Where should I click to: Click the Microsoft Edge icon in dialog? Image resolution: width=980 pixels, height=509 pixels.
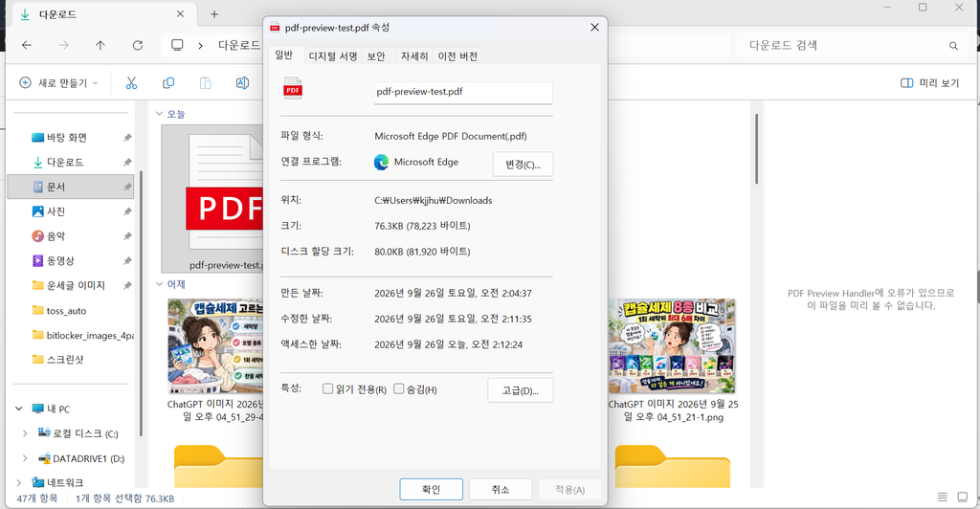[381, 163]
